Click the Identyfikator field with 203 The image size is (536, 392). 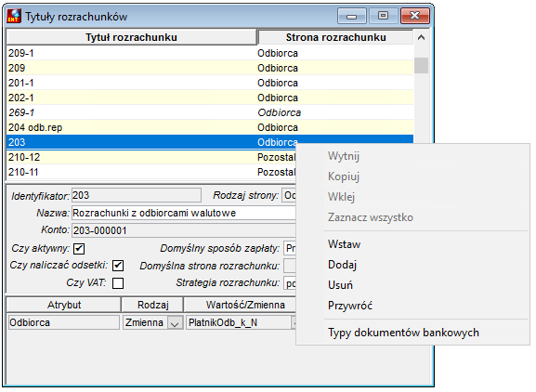(x=137, y=195)
